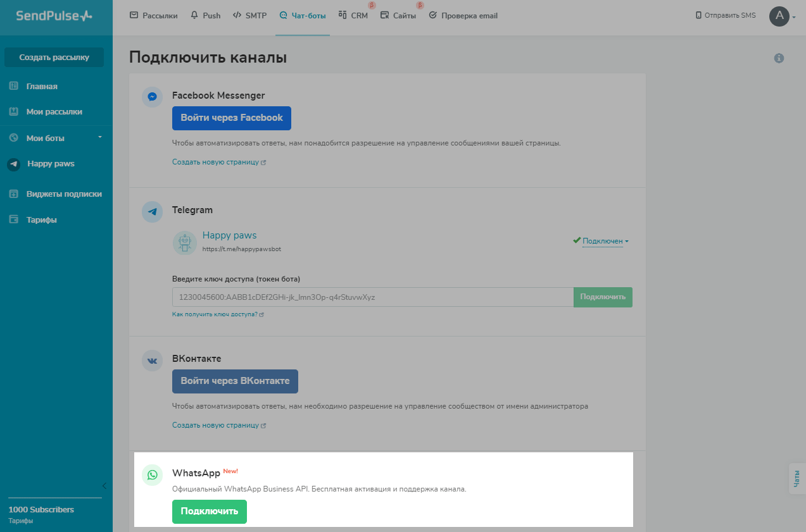Open the account avatar dropdown menu
The width and height of the screenshot is (806, 532).
[783, 16]
